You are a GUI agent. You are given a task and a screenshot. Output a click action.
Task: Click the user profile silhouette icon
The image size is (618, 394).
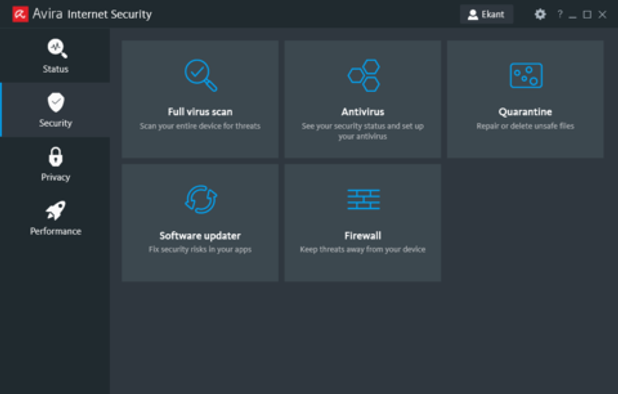coord(473,15)
